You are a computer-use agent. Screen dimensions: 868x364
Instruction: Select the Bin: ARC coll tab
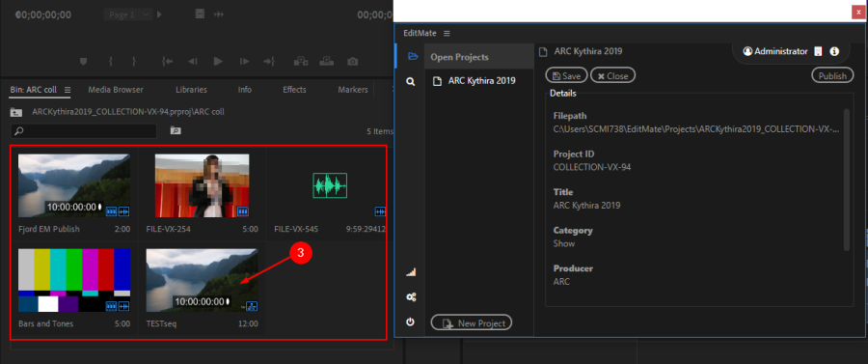pos(33,90)
